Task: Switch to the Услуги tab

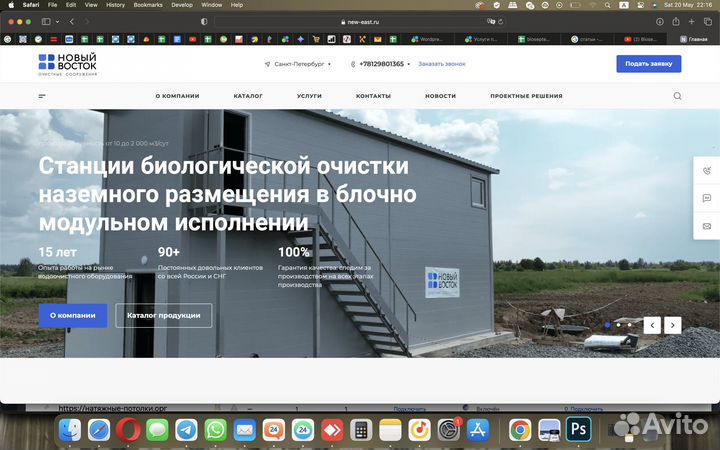Action: pos(481,39)
